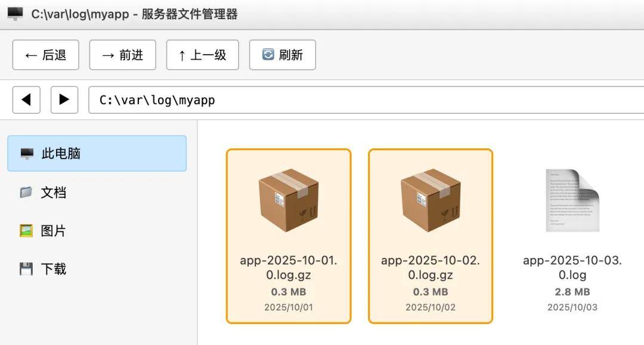Click the left black triangle arrow button
Screen dimensions: 644x345
point(26,100)
